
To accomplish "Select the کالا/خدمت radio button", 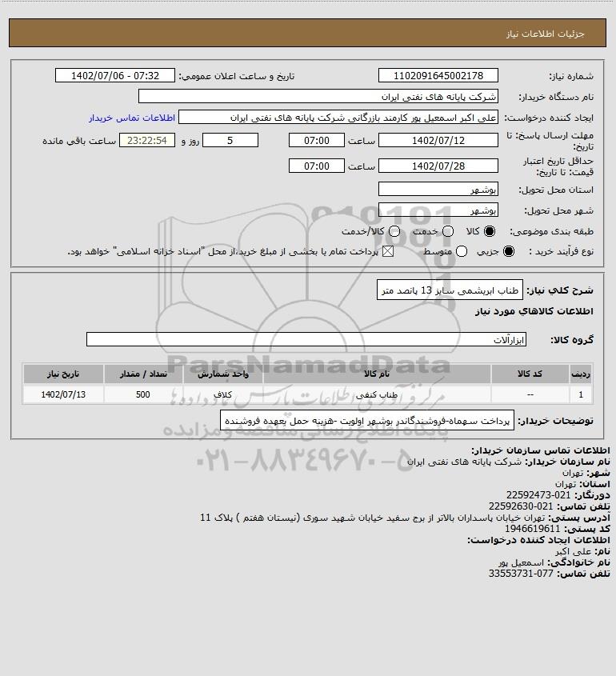I will [x=394, y=231].
